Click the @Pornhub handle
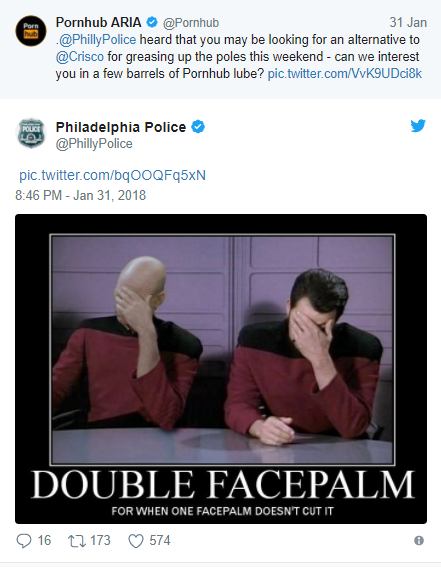Screen dimensions: 441x567 [191, 23]
